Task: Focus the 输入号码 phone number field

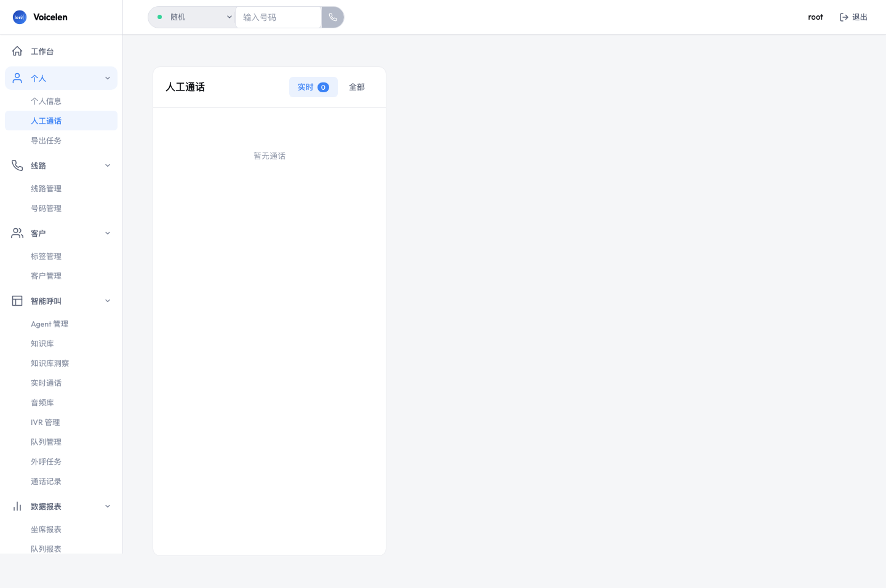Action: tap(278, 17)
